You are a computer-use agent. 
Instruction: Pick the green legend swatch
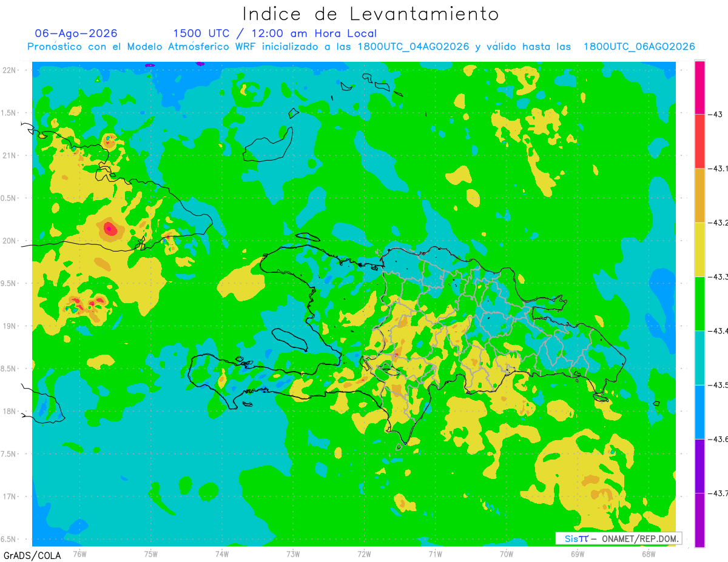[699, 303]
